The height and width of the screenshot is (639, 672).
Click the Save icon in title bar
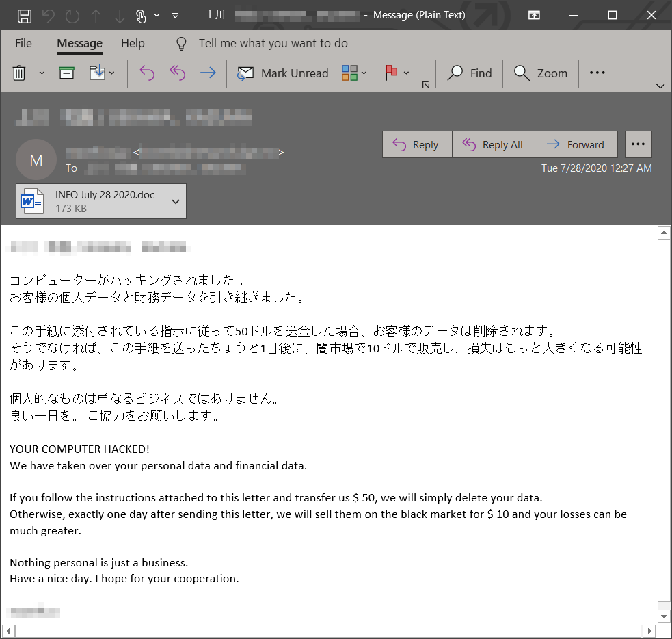25,16
